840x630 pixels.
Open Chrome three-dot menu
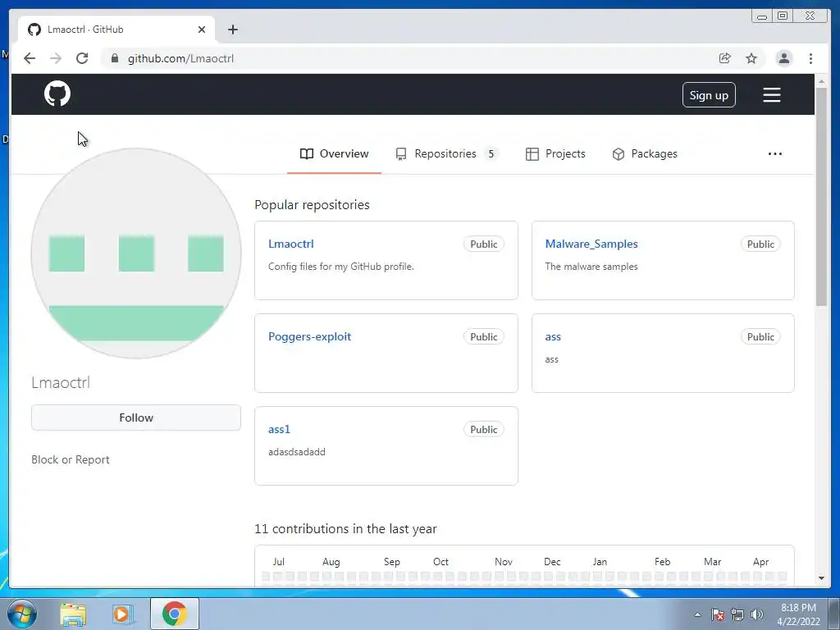810,58
